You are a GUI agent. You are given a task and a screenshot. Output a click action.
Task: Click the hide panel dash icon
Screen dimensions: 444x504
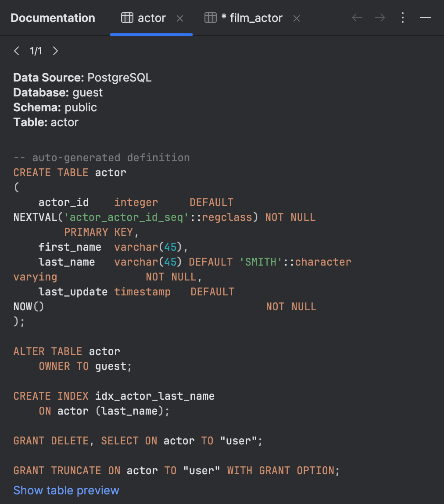tap(425, 18)
